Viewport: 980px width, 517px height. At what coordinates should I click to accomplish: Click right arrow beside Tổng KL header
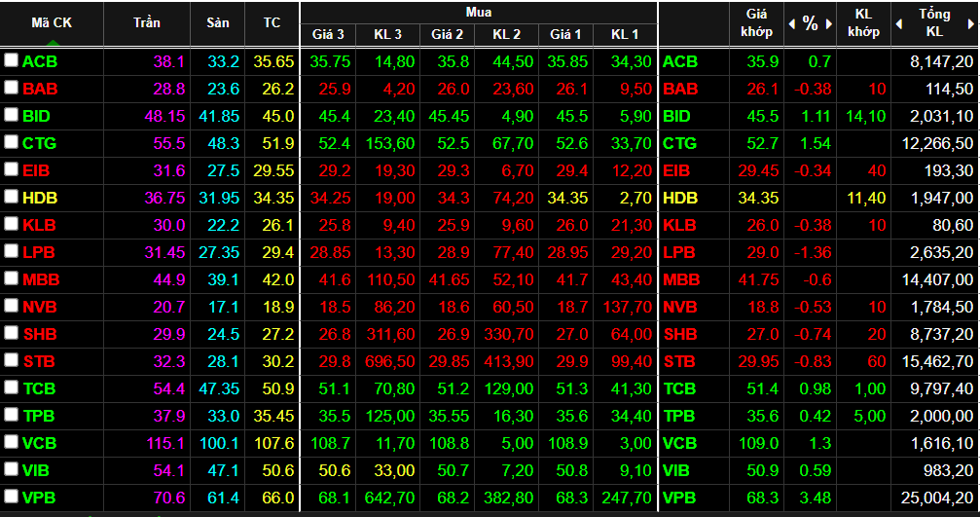coord(974,23)
